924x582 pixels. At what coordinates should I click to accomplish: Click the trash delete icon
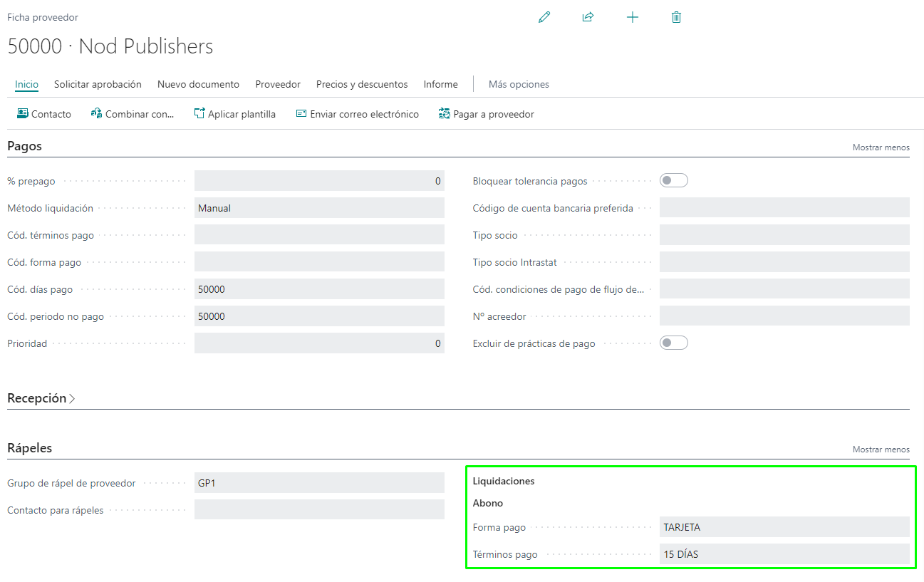(676, 17)
